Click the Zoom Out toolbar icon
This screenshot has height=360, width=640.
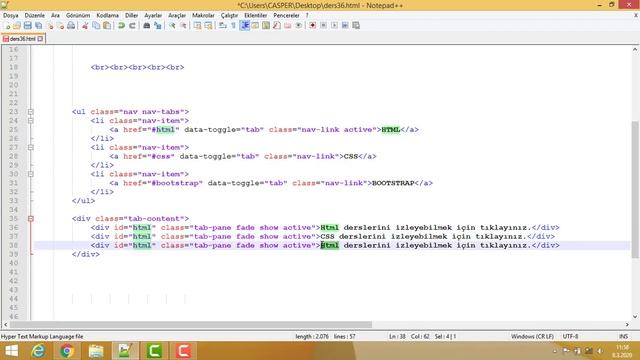point(183,25)
